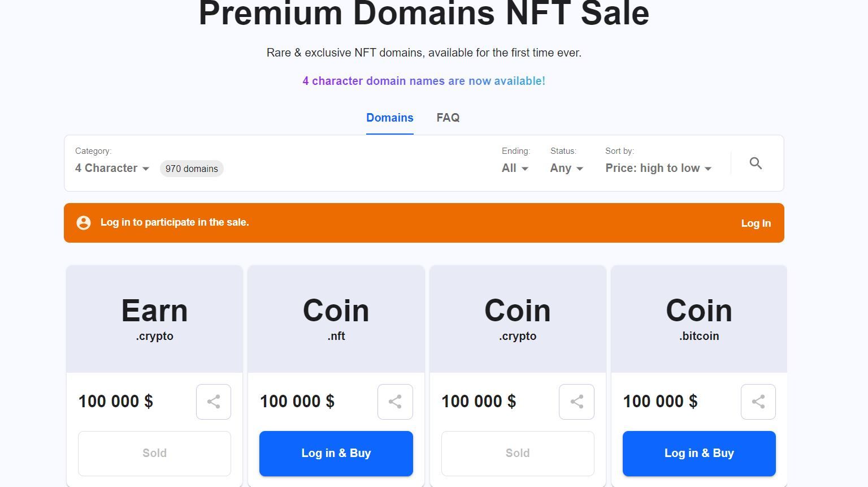The image size is (868, 487).
Task: Log in and buy Coin.bitcoin
Action: click(x=698, y=453)
